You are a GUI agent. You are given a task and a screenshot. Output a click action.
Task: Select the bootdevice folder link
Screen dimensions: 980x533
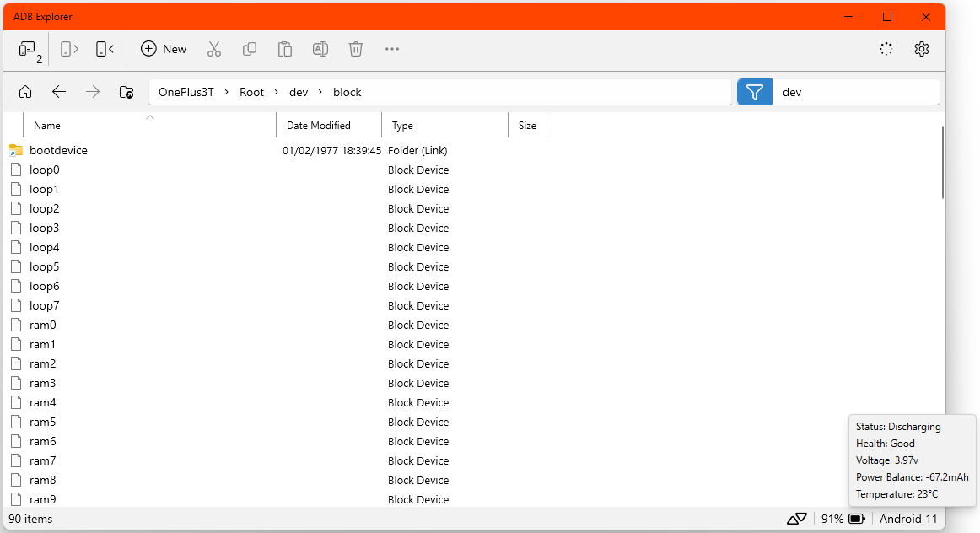(58, 150)
